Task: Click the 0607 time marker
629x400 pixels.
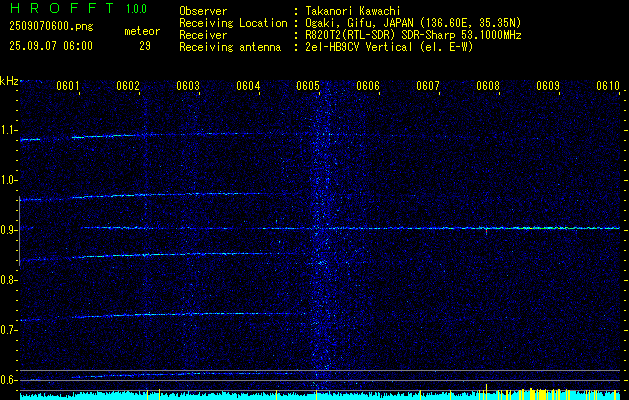Action: click(428, 85)
